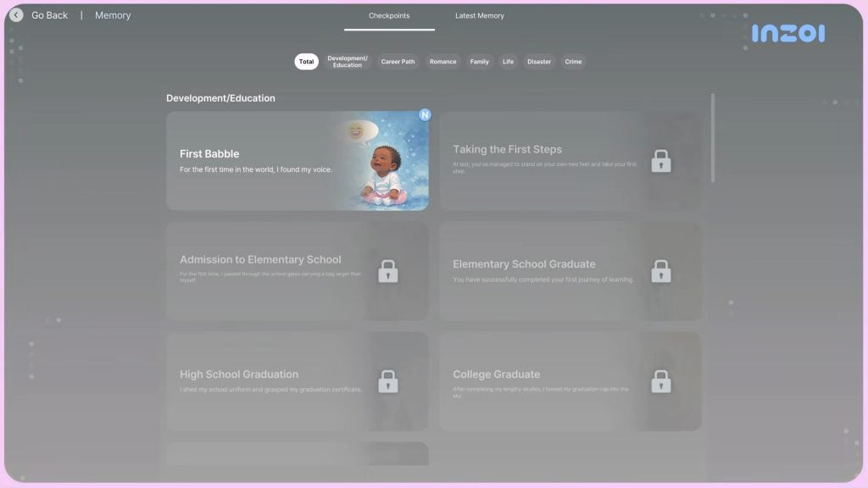Filter by Disaster category
The image size is (868, 488).
pos(539,62)
